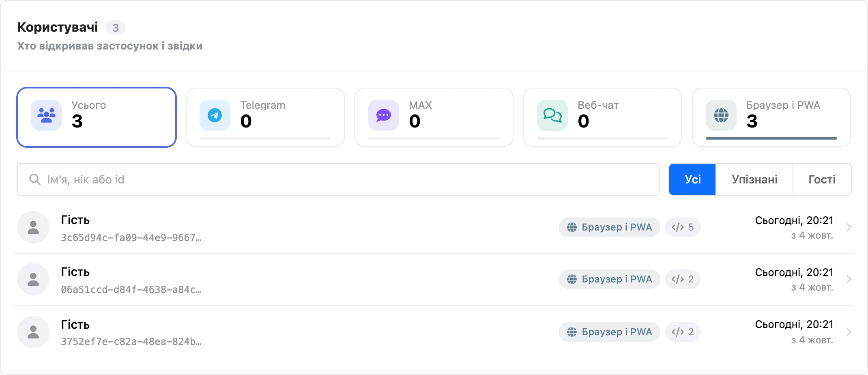
Task: Click the Веб-чат speech bubbles icon
Action: [x=552, y=115]
